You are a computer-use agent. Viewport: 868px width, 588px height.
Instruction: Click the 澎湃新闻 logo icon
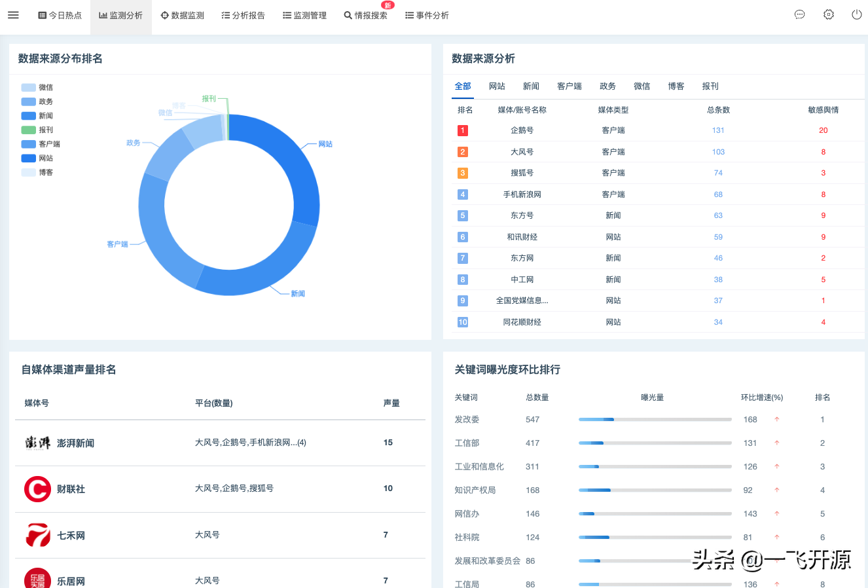(37, 443)
